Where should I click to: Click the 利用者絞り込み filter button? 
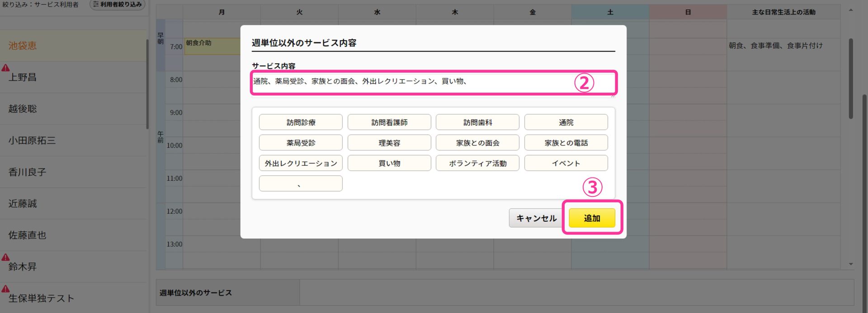pyautogui.click(x=118, y=5)
